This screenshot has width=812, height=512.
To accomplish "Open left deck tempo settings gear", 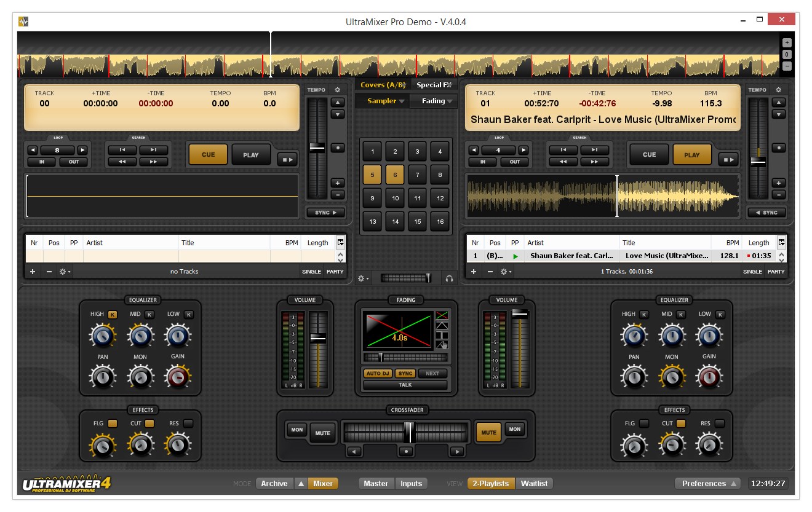I will tap(337, 90).
